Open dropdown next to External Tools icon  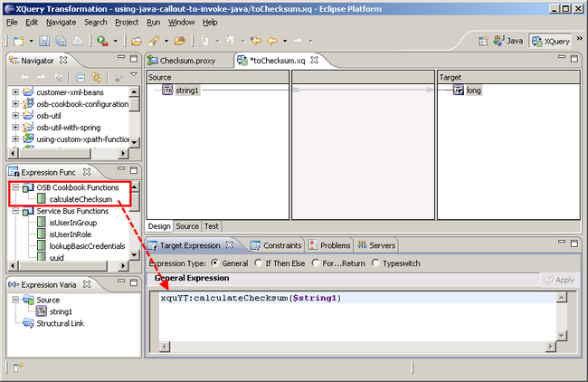pyautogui.click(x=115, y=41)
